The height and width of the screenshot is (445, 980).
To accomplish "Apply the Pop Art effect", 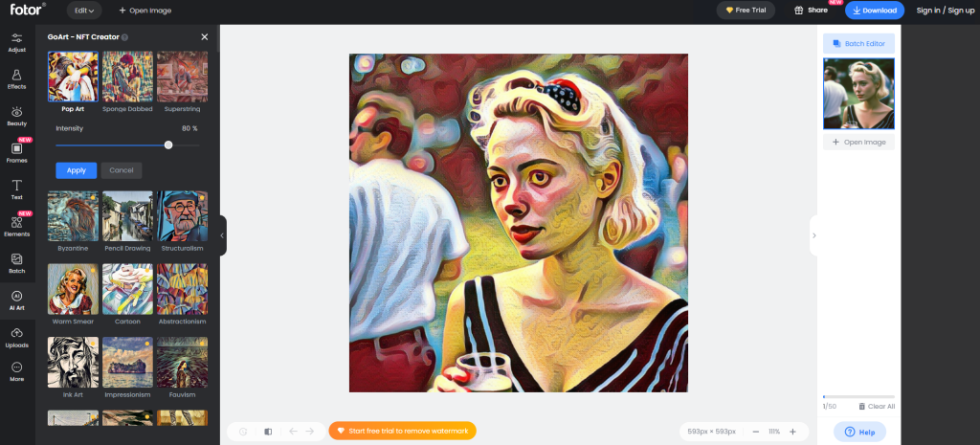I will pyautogui.click(x=77, y=170).
